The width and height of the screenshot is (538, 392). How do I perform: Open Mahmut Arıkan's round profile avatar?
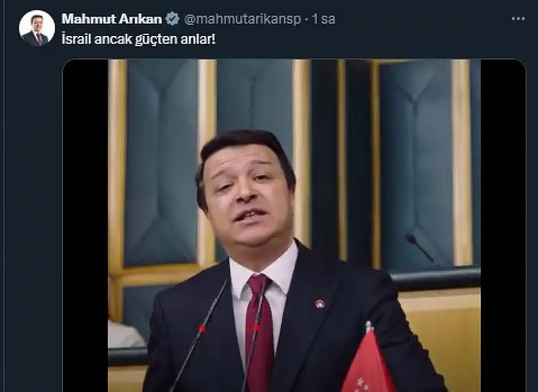(x=37, y=28)
